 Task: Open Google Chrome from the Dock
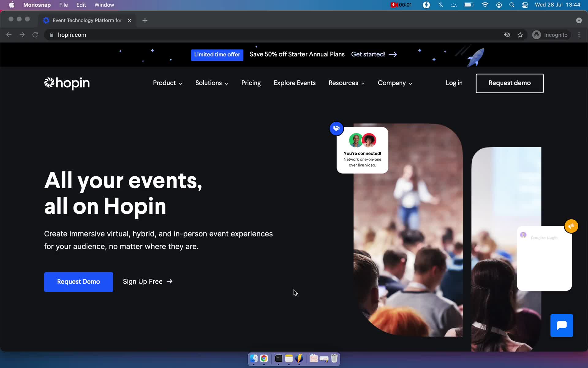point(264,358)
